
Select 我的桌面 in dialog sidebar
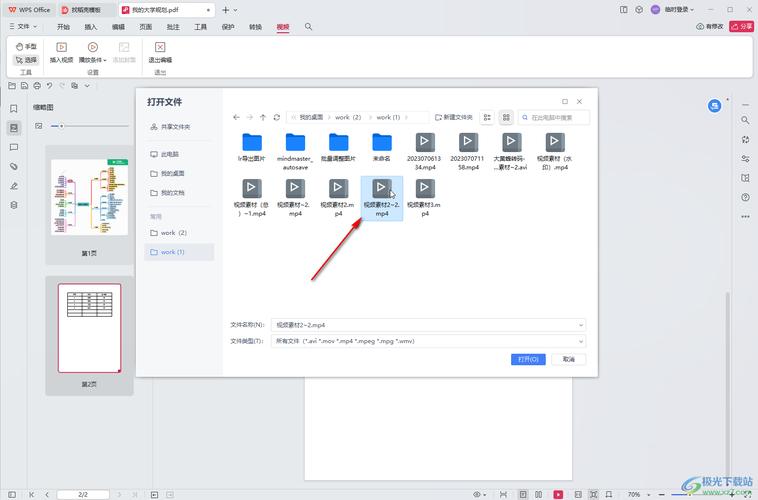click(167, 173)
